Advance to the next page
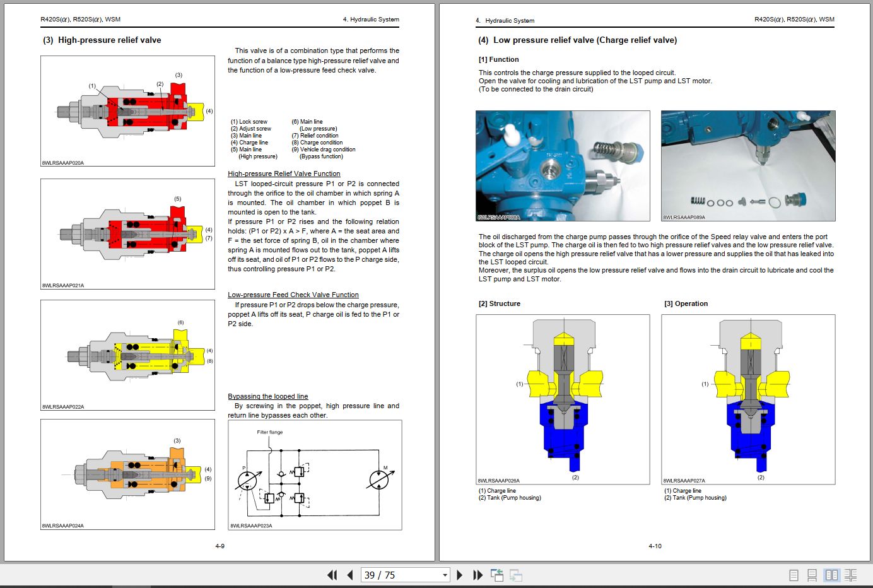 coord(459,575)
